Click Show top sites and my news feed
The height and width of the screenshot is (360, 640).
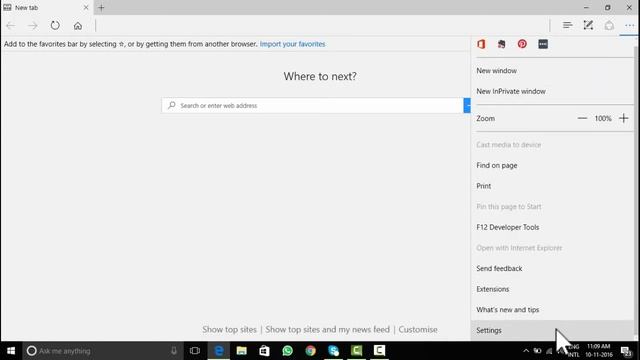327,329
